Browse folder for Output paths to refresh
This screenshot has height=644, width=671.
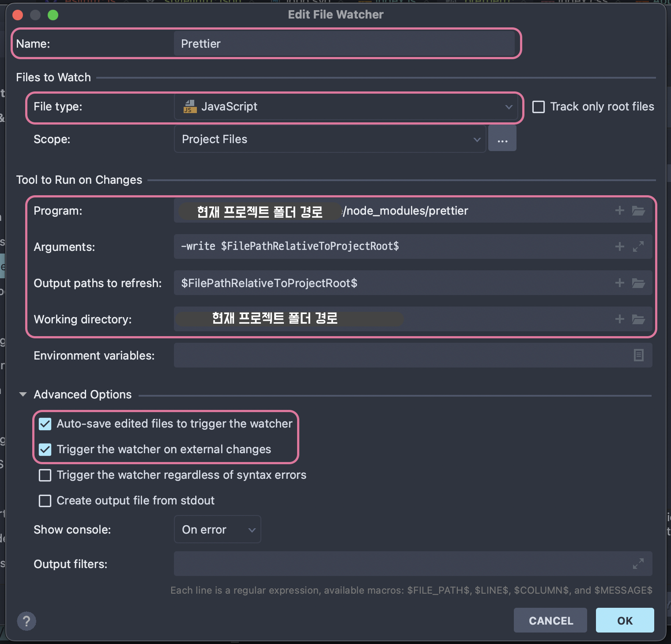pos(638,283)
